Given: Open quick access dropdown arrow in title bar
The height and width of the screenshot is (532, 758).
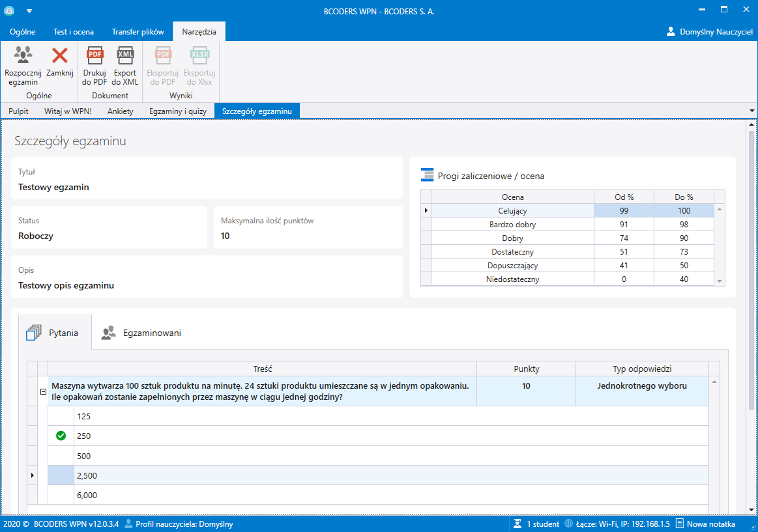Looking at the screenshot, I should 29,10.
